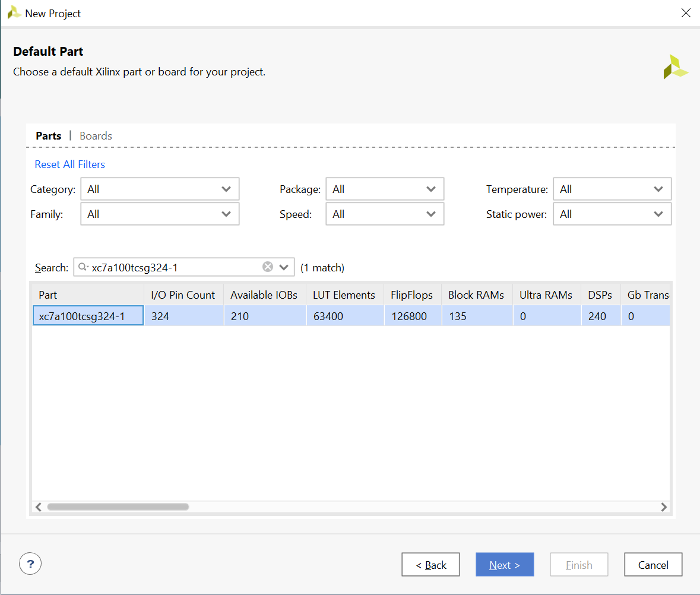Clear the search field with X icon
This screenshot has height=595, width=700.
[x=268, y=267]
